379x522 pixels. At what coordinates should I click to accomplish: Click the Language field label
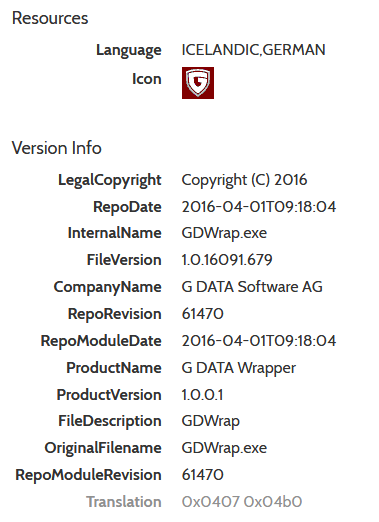coord(129,51)
